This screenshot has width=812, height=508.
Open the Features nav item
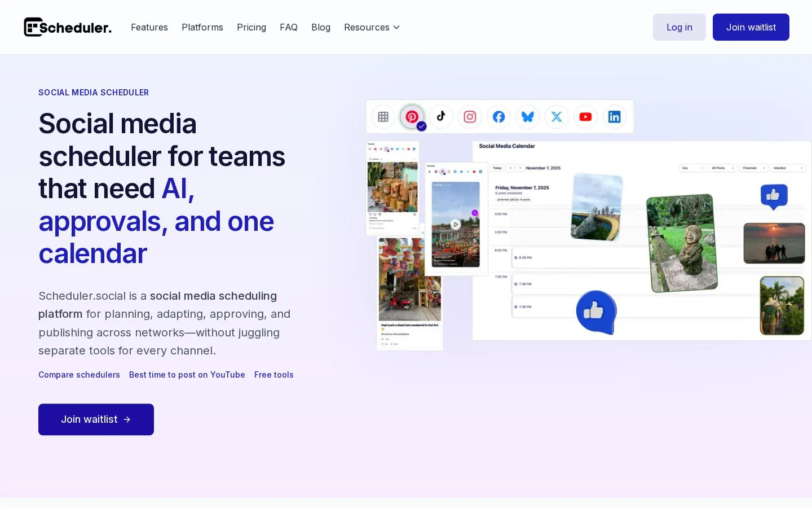[149, 27]
